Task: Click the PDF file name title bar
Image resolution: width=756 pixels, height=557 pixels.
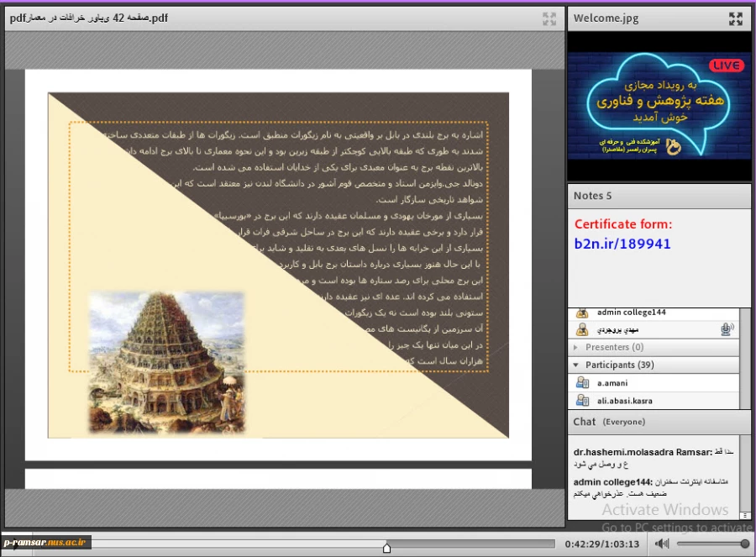Action: tap(285, 18)
